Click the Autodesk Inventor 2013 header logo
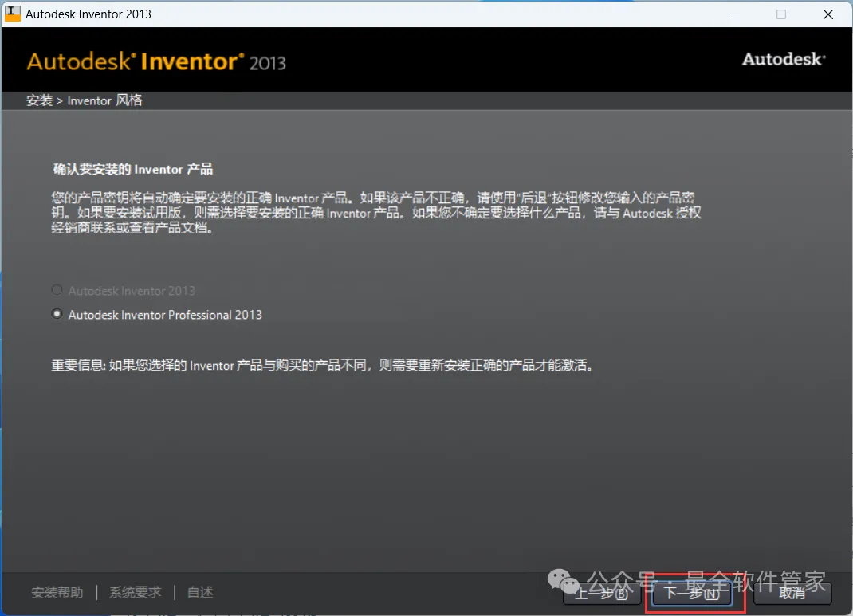 pyautogui.click(x=156, y=61)
